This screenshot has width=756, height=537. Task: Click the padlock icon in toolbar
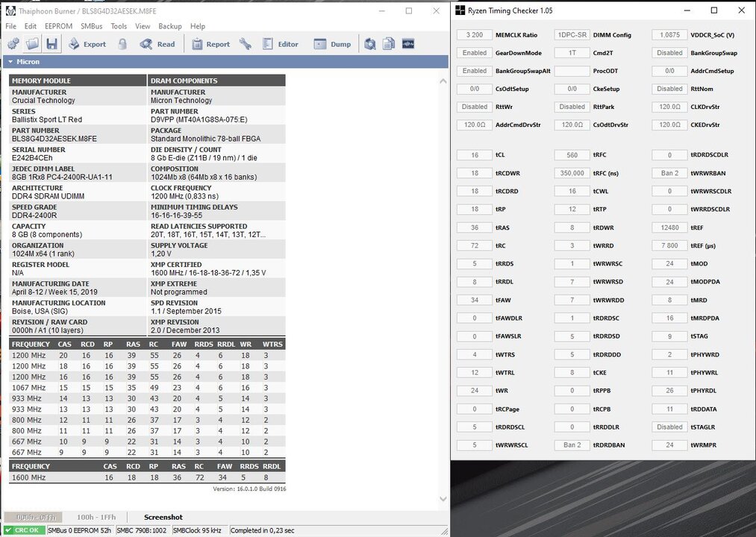[x=122, y=44]
